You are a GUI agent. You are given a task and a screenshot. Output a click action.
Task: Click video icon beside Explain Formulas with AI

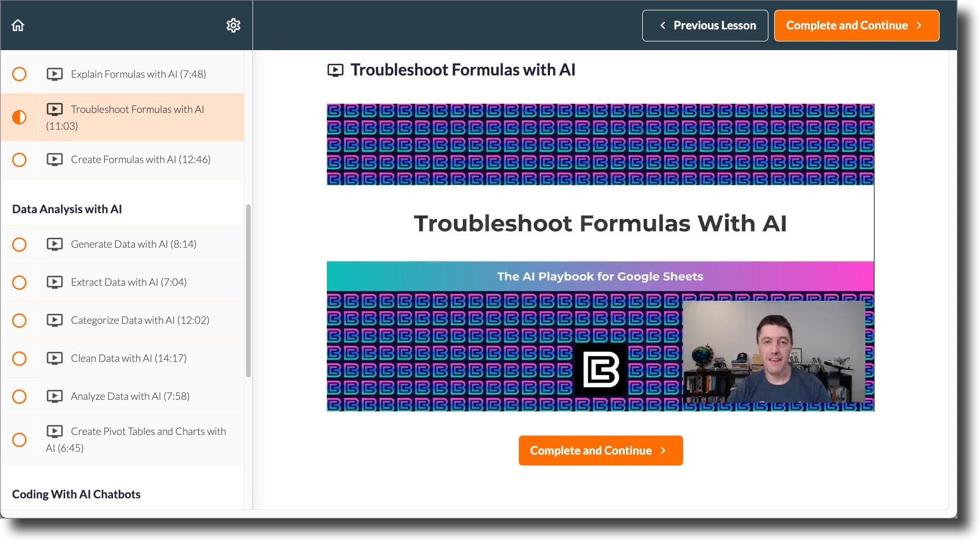(55, 74)
